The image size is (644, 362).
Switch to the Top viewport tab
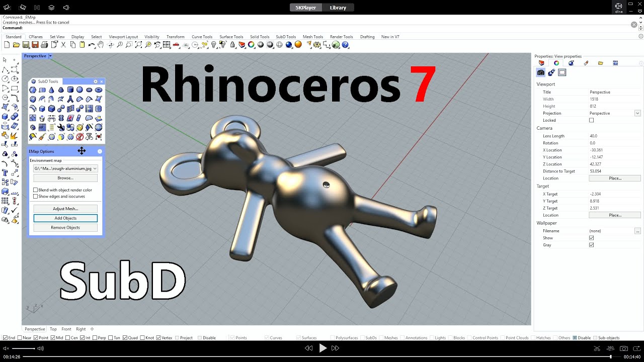pos(53,329)
